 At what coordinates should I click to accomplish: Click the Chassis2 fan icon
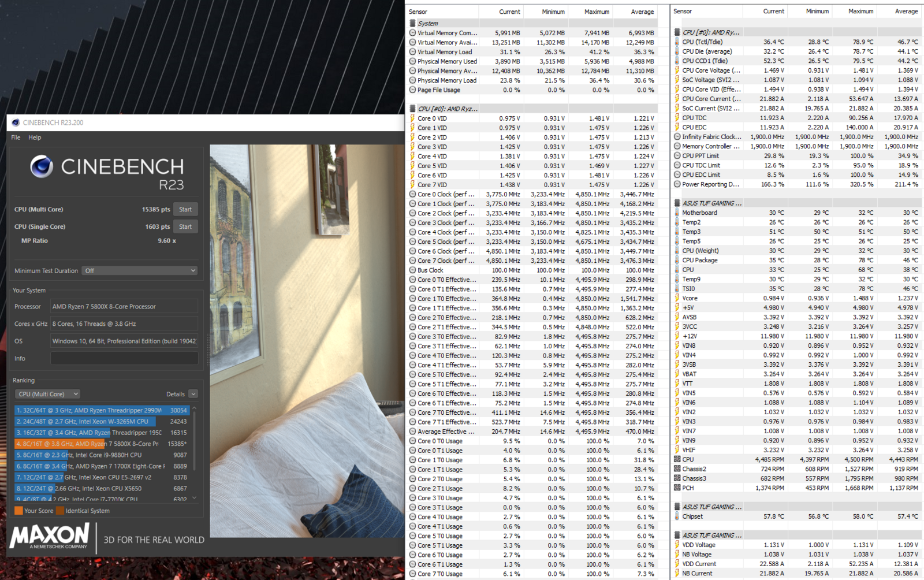[x=677, y=469]
